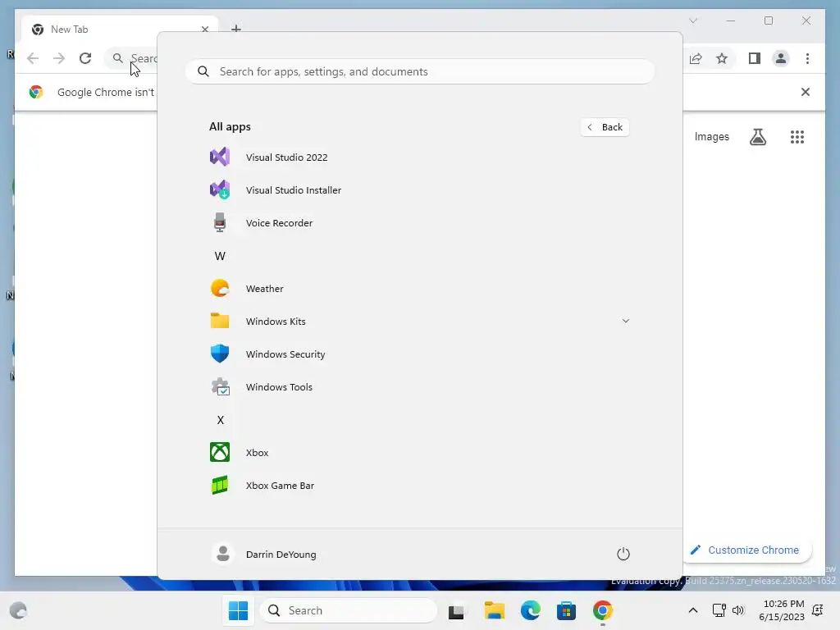840x630 pixels.
Task: Open File Explorer from taskbar
Action: click(494, 610)
